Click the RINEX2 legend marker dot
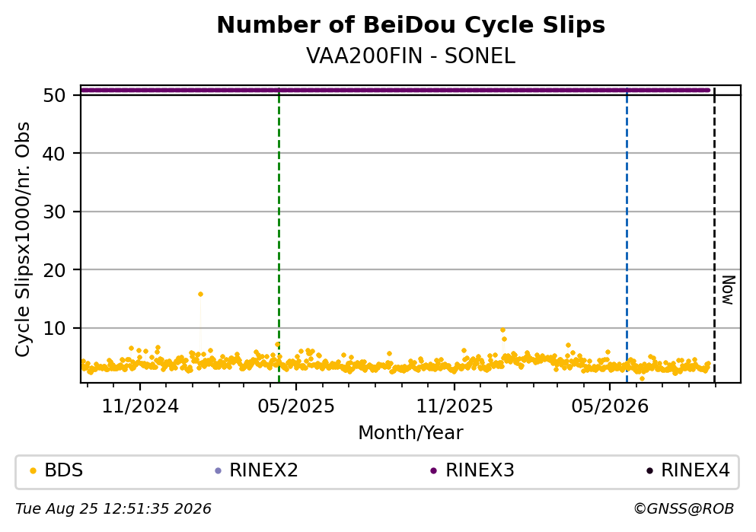Viewport: 756px width, 532px height. tap(218, 471)
